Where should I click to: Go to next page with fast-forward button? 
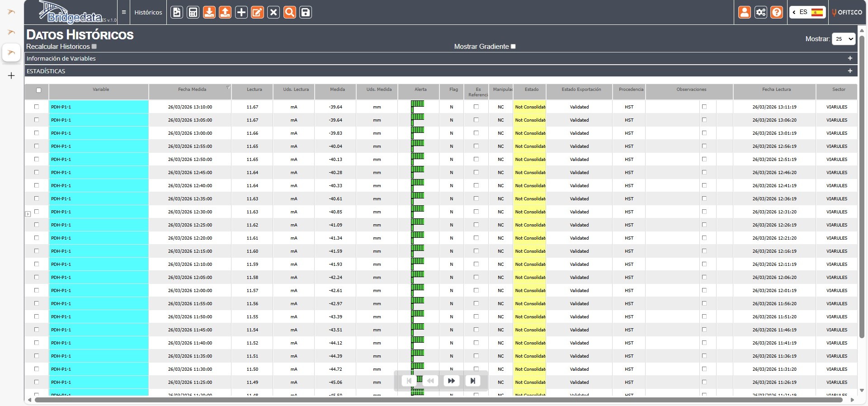pos(451,381)
